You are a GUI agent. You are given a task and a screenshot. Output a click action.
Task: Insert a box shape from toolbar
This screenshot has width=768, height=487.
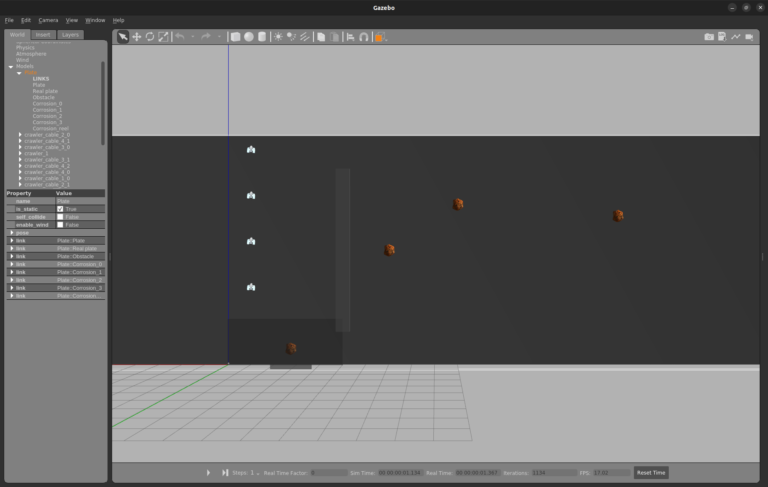(236, 37)
